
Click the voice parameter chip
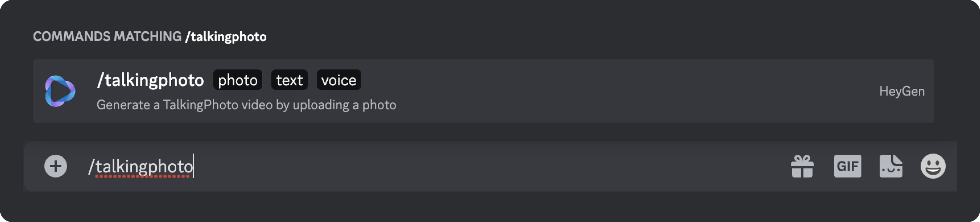338,80
